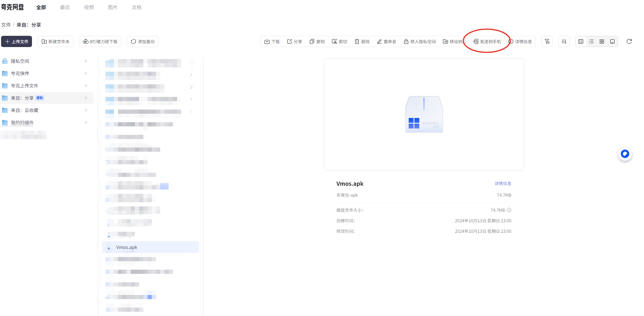Switch to grid thumbnail view mode

(602, 41)
